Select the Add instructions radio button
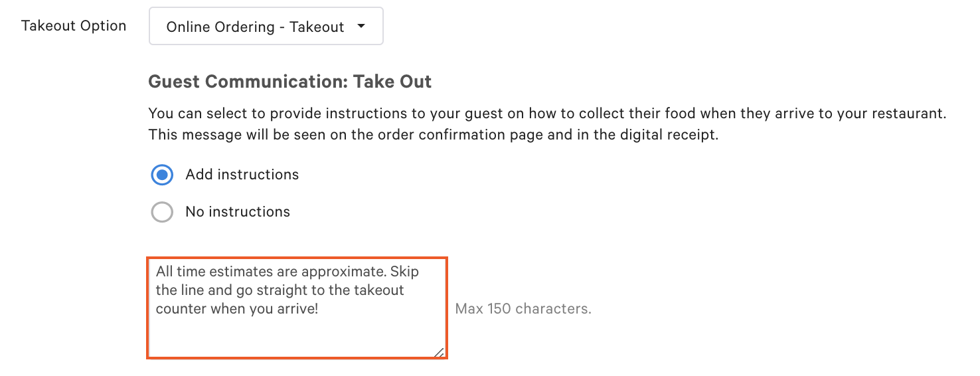Image resolution: width=980 pixels, height=376 pixels. [x=162, y=175]
